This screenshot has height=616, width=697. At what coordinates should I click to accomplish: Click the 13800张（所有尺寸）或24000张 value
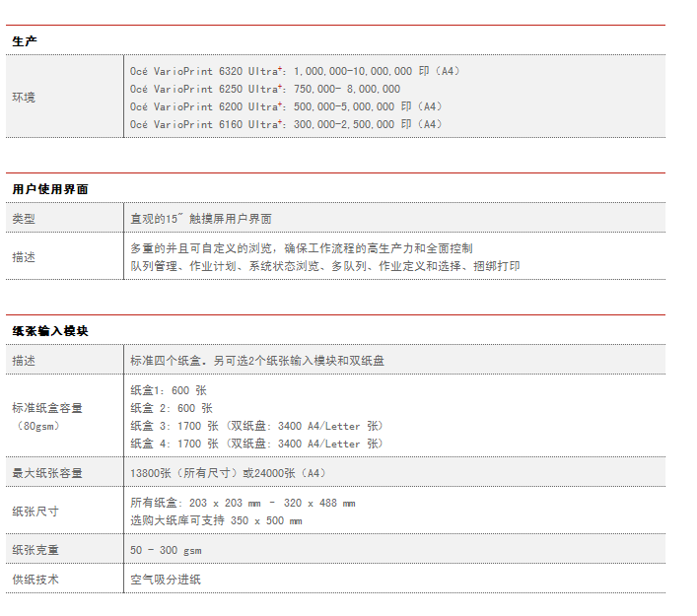(x=228, y=473)
